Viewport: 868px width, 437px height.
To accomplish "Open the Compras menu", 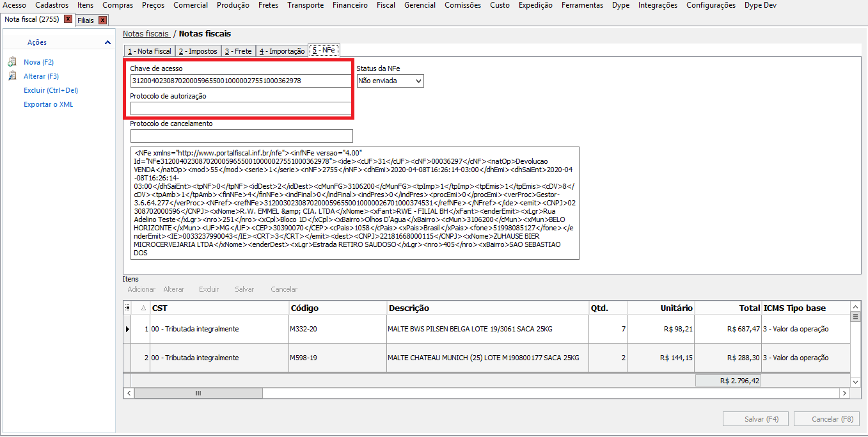I will pyautogui.click(x=118, y=5).
